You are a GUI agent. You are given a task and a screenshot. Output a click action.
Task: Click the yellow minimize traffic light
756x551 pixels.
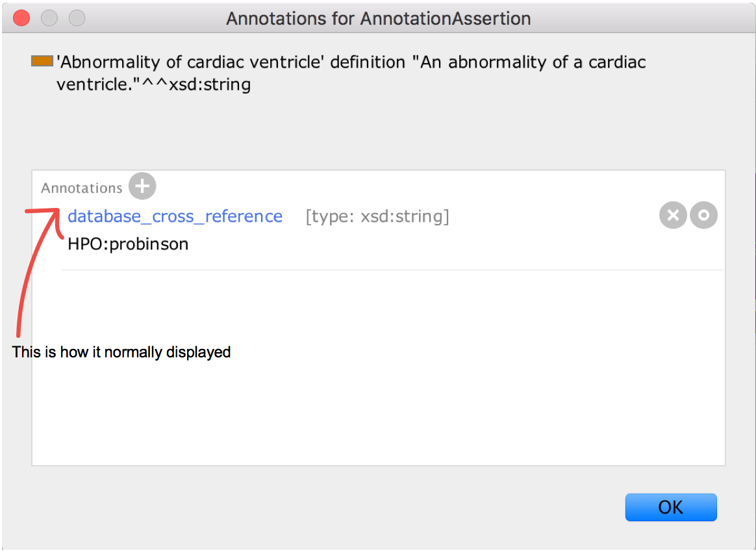[49, 18]
